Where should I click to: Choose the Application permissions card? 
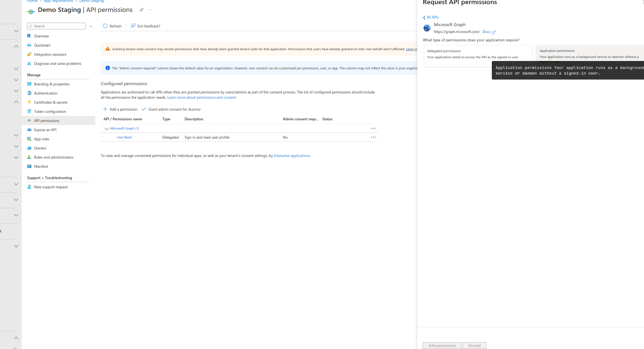(x=590, y=53)
